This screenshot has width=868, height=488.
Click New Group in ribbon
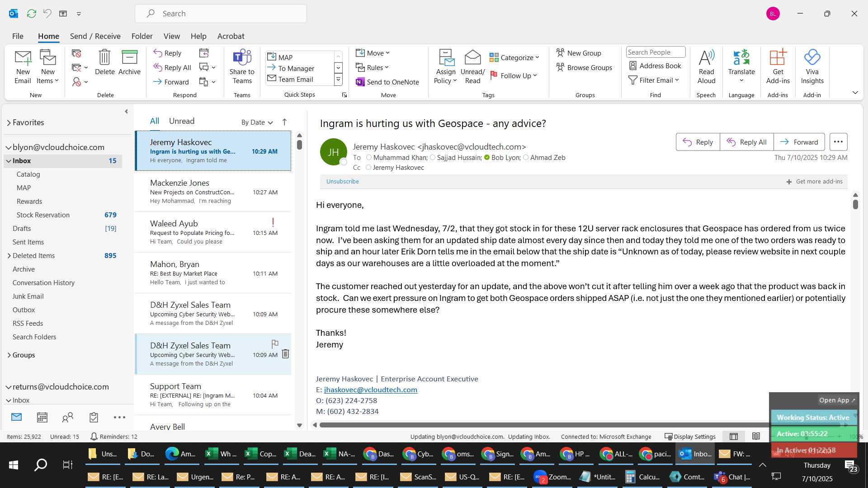tap(579, 53)
